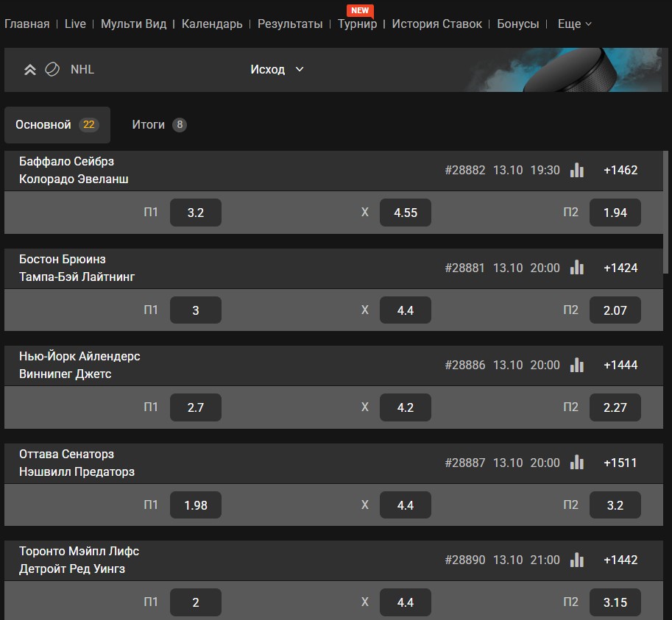
Task: Go to Главная page
Action: pos(27,24)
